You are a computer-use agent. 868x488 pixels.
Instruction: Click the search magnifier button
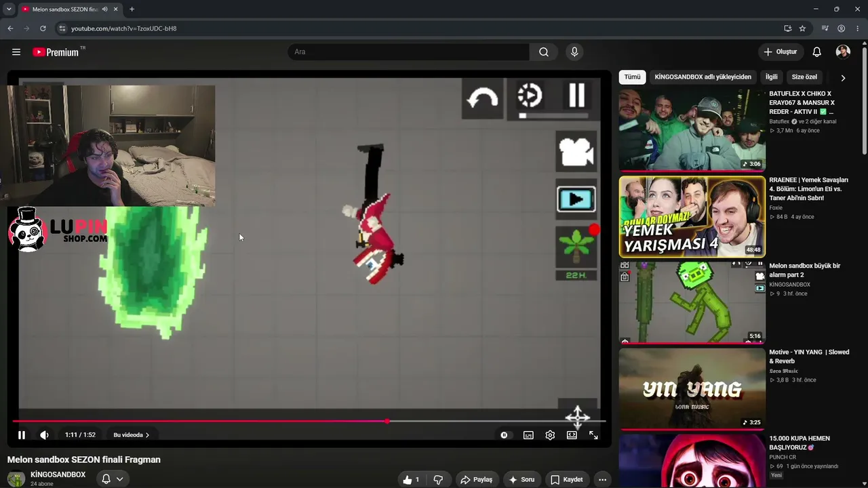click(544, 52)
